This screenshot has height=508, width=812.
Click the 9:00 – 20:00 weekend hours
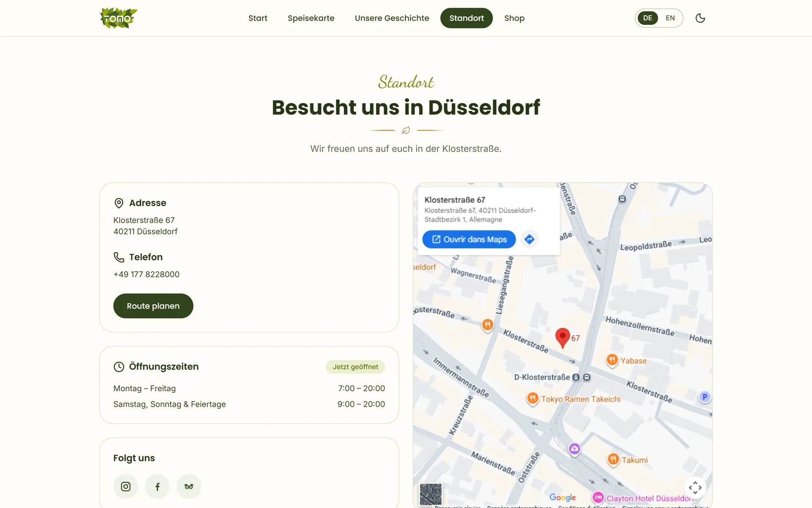(x=361, y=404)
